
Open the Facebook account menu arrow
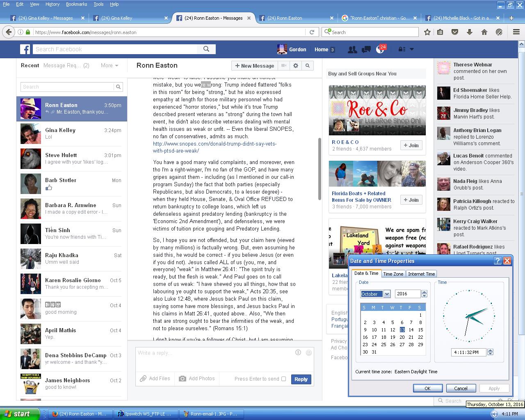[x=412, y=49]
